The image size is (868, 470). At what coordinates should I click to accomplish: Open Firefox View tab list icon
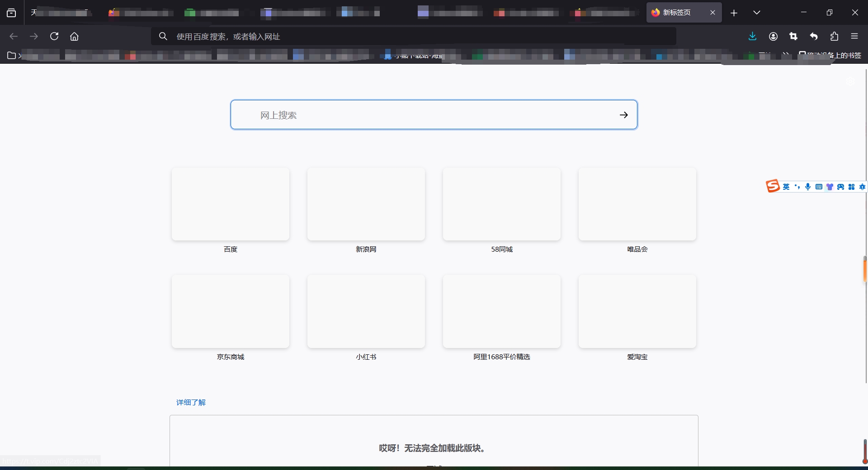coord(11,13)
